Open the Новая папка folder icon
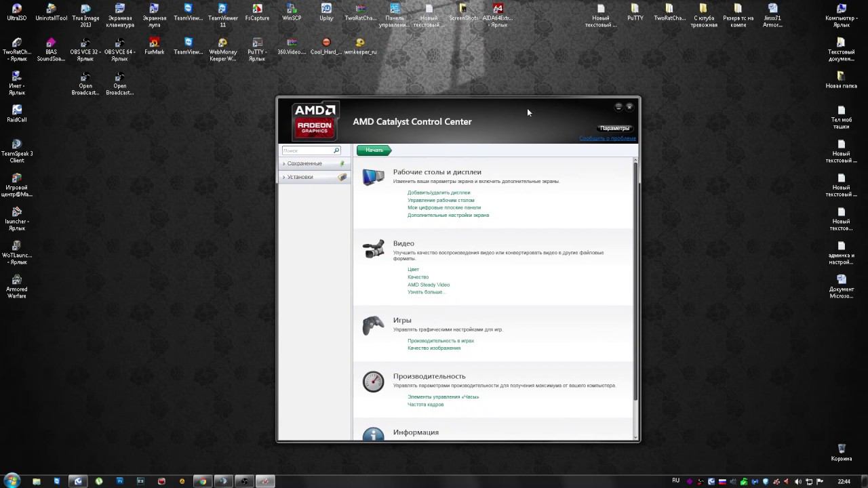868x488 pixels. (842, 80)
